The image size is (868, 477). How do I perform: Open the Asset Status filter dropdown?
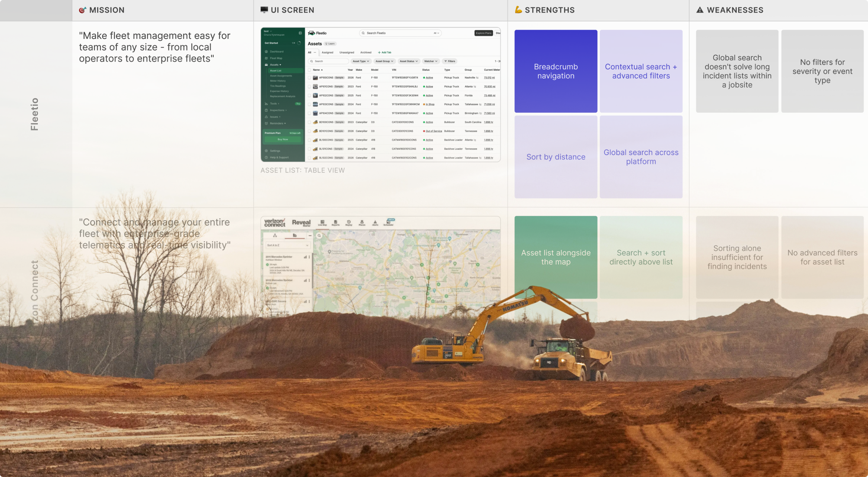coord(409,61)
